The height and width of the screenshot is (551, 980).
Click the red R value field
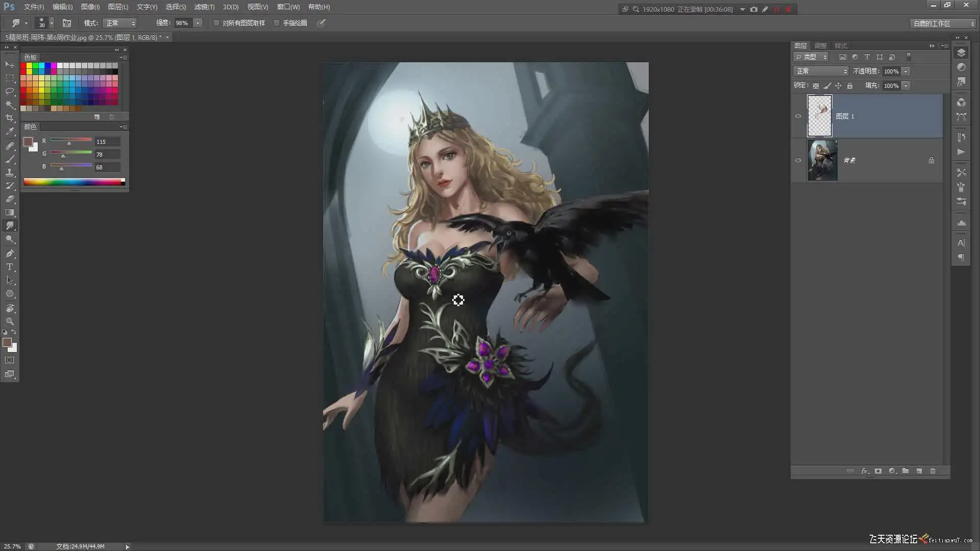[x=107, y=142]
